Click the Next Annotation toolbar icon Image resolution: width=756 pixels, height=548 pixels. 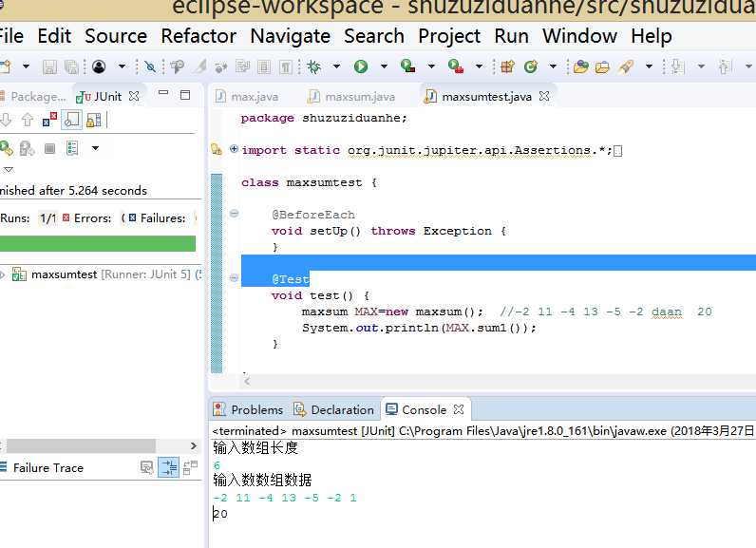click(678, 66)
